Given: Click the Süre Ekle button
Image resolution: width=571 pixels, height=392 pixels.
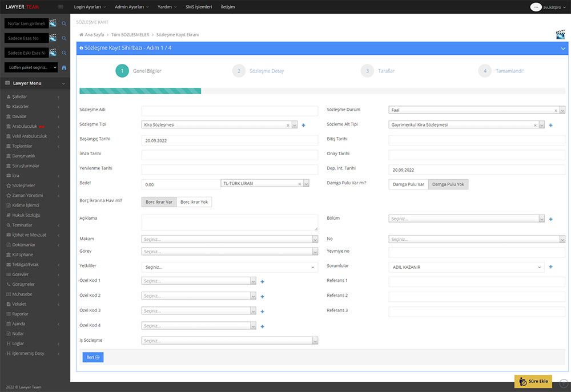Looking at the screenshot, I should [x=533, y=382].
